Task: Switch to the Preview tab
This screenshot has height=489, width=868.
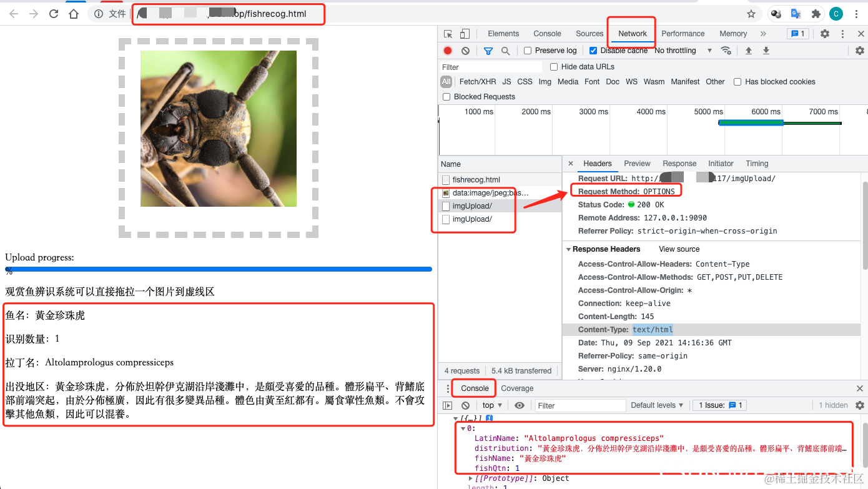Action: [x=636, y=164]
